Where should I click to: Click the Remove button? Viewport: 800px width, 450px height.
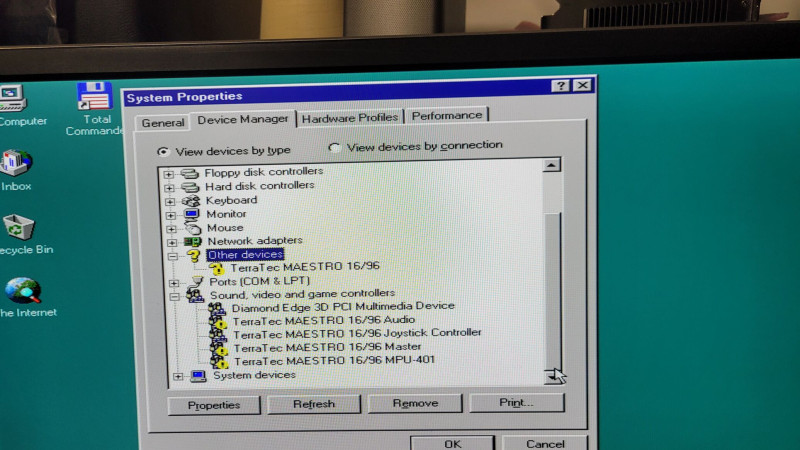(x=415, y=403)
